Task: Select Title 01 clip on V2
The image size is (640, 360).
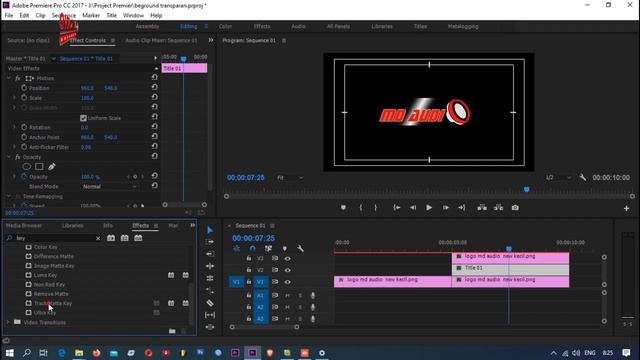Action: 511,269
